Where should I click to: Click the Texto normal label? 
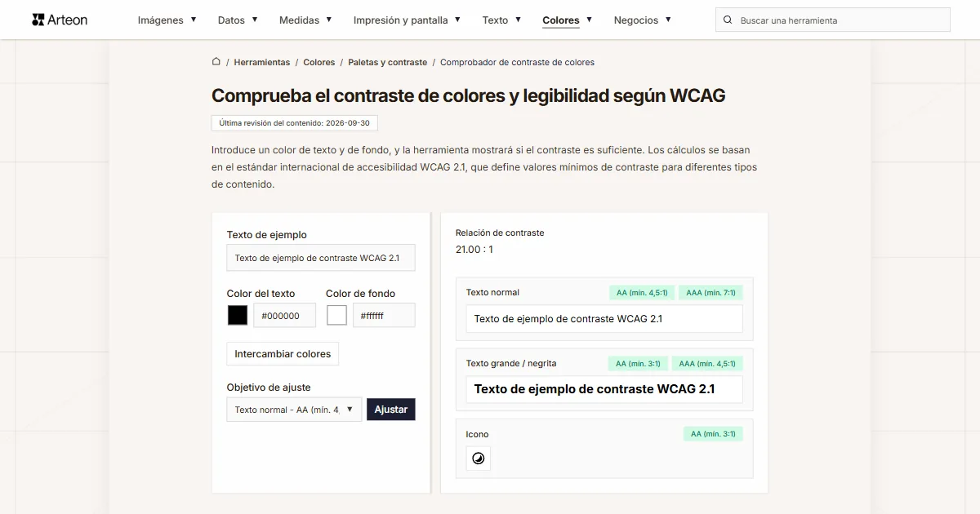(492, 292)
